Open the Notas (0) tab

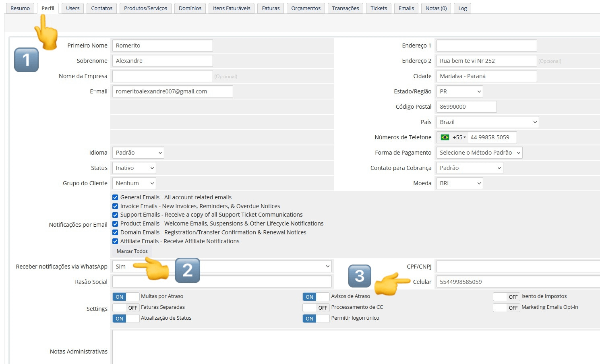[x=436, y=8]
